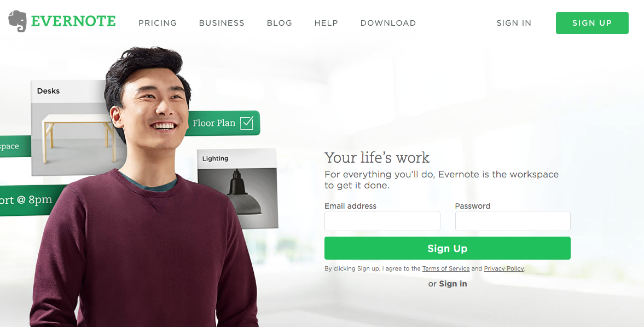Click Sign In in the header
This screenshot has width=644, height=327.
(514, 23)
